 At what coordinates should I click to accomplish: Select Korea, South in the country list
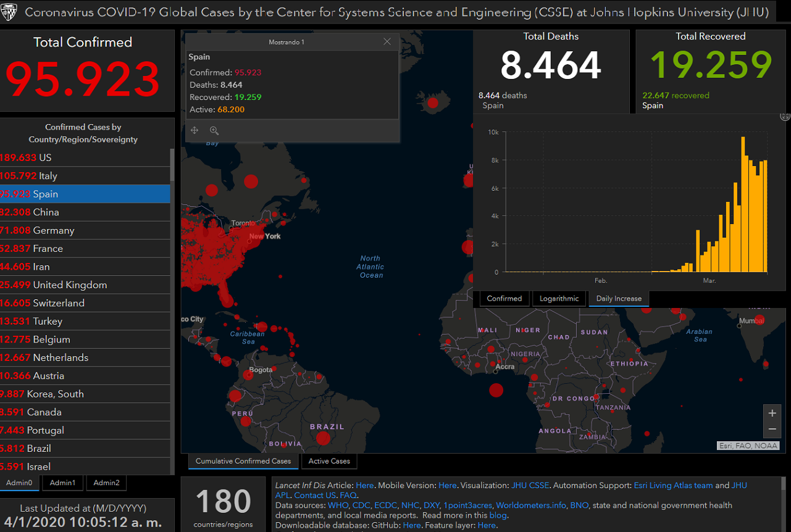coord(85,394)
